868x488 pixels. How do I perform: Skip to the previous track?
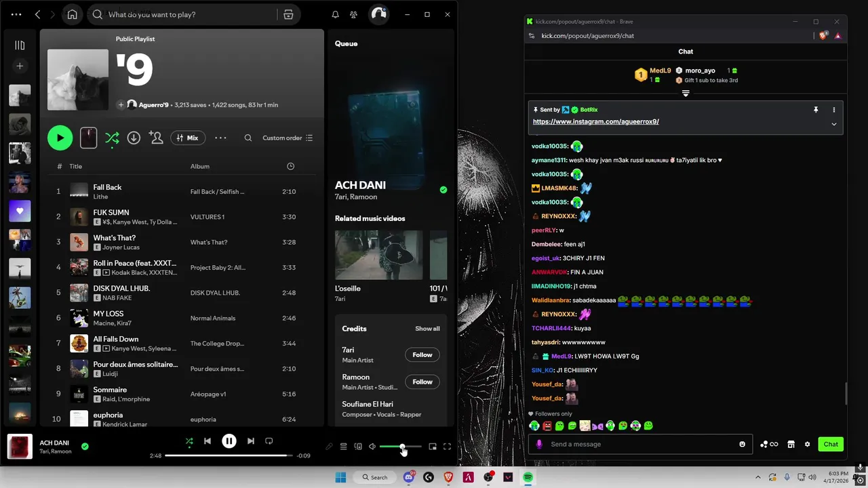click(208, 441)
